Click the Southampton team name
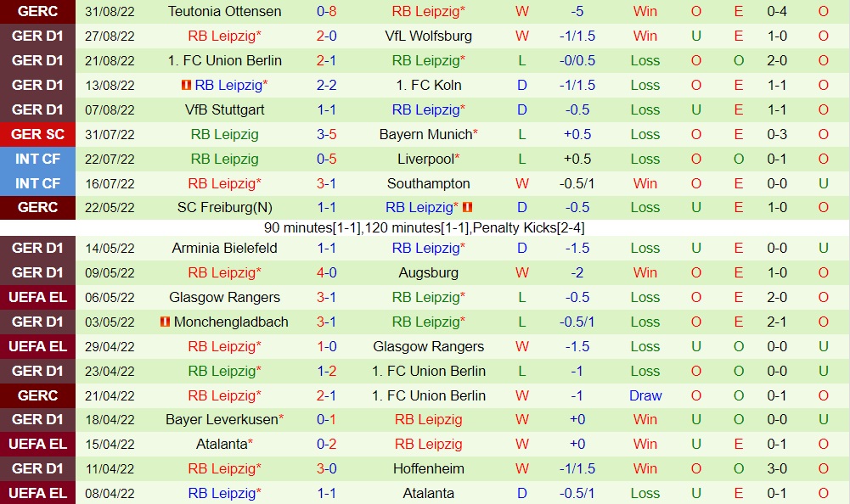 tap(428, 183)
